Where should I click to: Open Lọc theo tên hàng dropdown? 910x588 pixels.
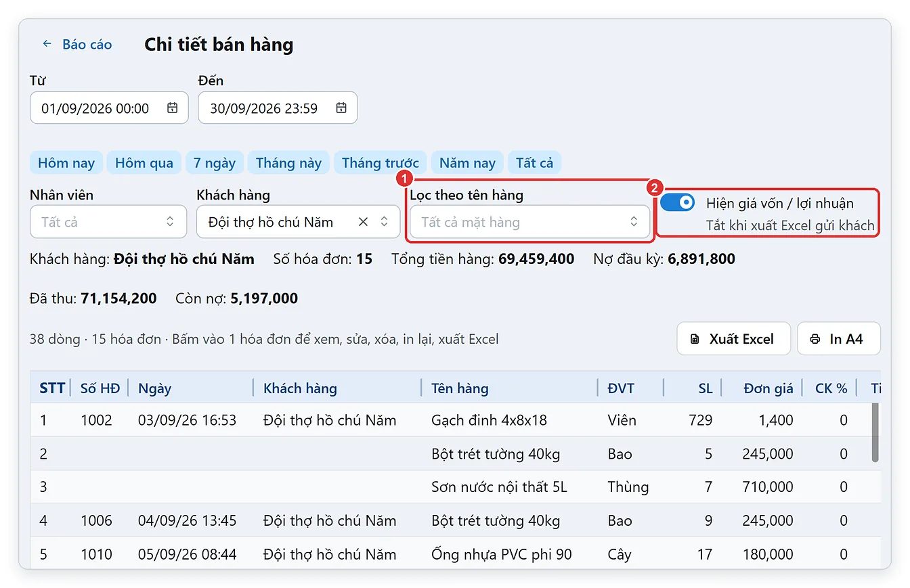[530, 222]
